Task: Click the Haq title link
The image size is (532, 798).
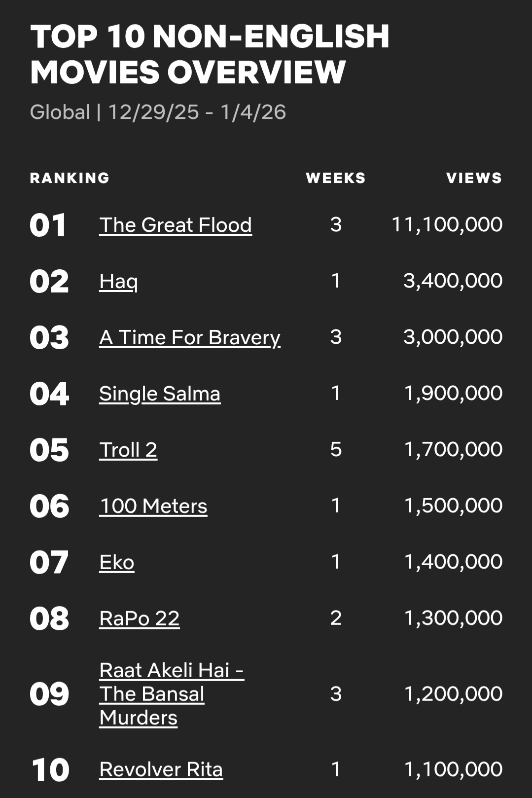Action: pyautogui.click(x=118, y=281)
